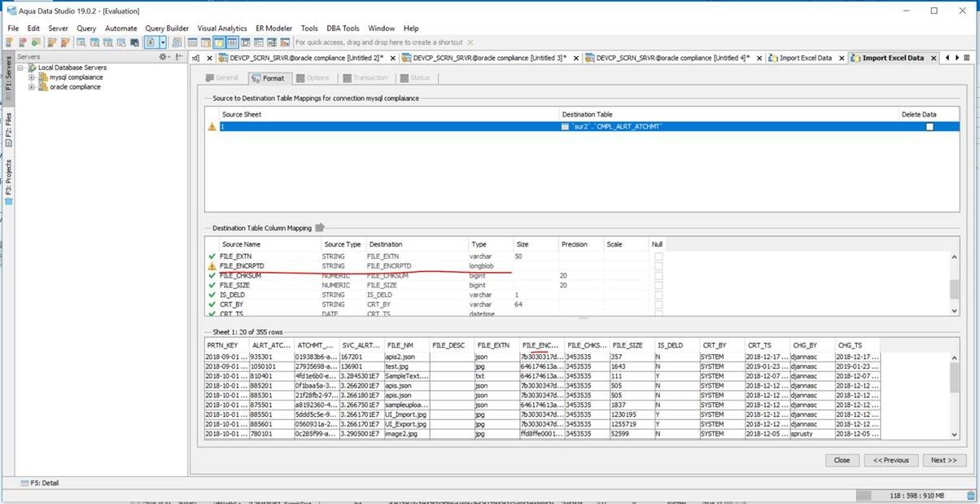Click the icon next to Destination Table Column Mapping
The image size is (980, 504).
(x=320, y=228)
